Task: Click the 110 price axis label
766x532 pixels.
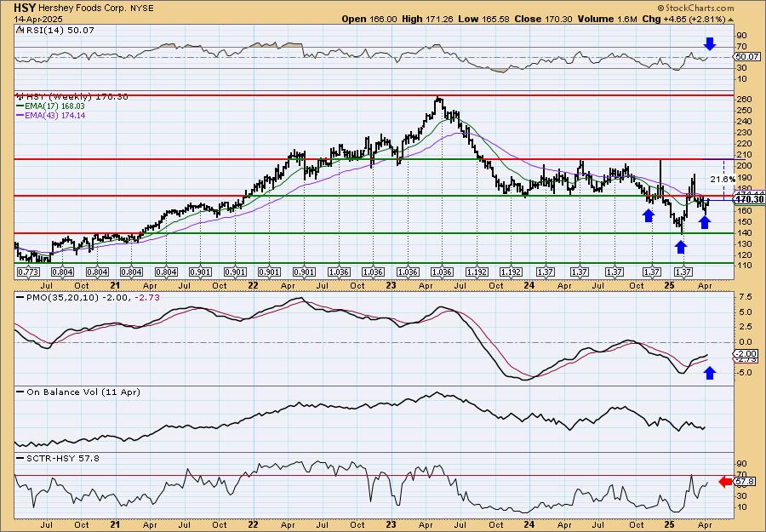Action: pos(743,266)
